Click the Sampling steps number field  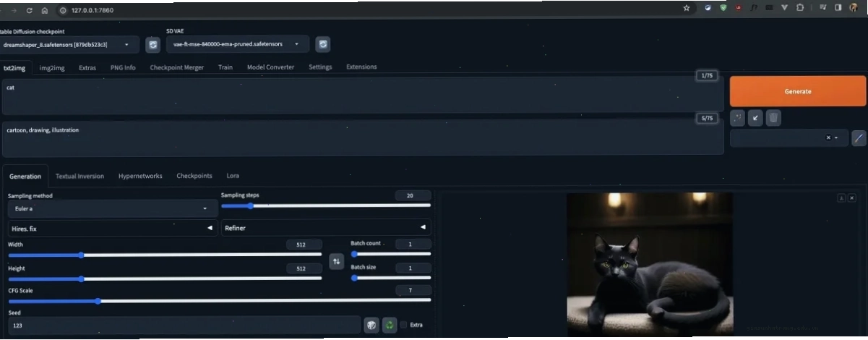coord(413,195)
